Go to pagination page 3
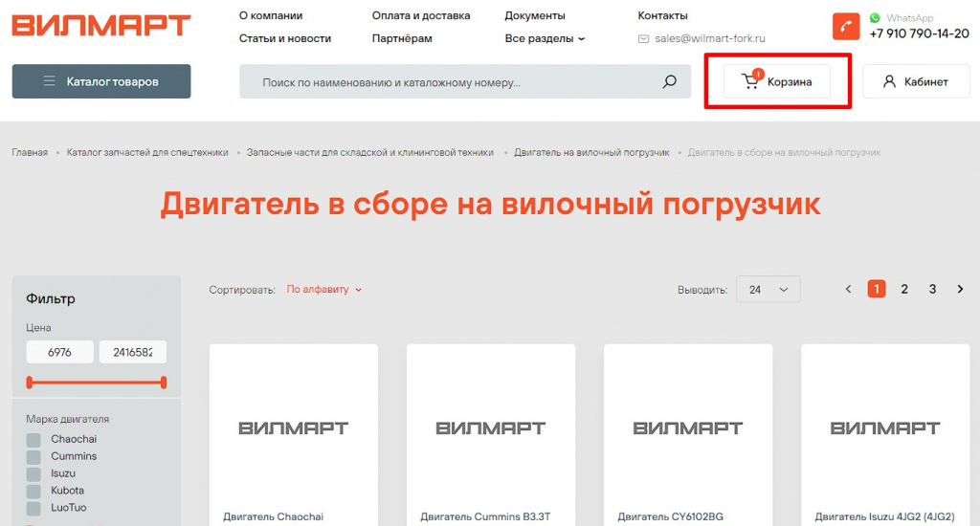Image resolution: width=980 pixels, height=526 pixels. 932,289
